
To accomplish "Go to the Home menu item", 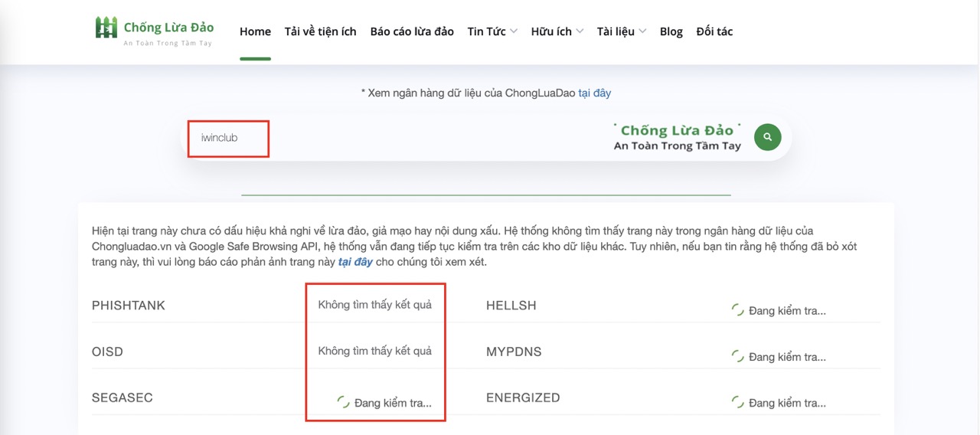I will [255, 31].
